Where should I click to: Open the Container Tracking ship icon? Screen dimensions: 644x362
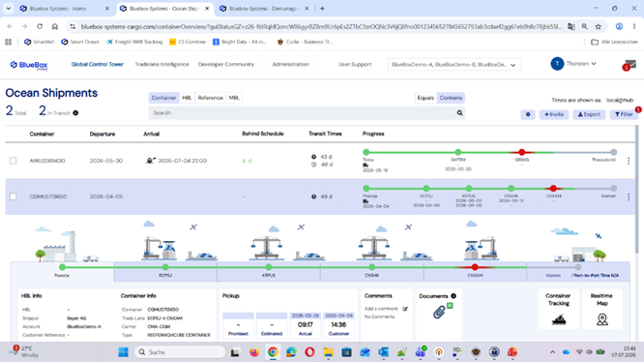[x=559, y=319]
